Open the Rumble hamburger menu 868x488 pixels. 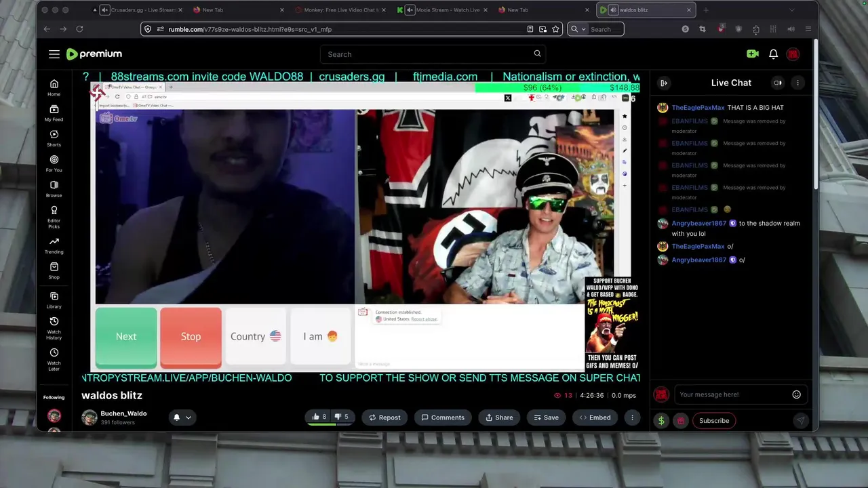[x=54, y=54]
